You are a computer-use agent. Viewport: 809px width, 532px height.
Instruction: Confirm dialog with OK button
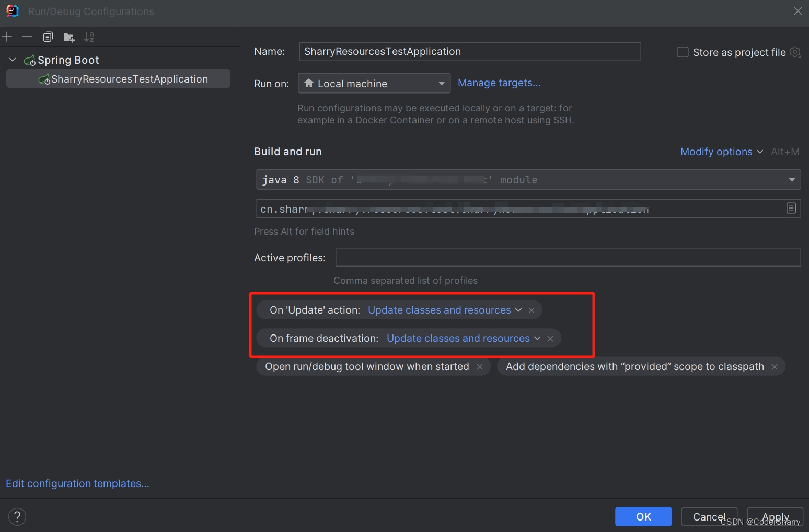point(643,516)
